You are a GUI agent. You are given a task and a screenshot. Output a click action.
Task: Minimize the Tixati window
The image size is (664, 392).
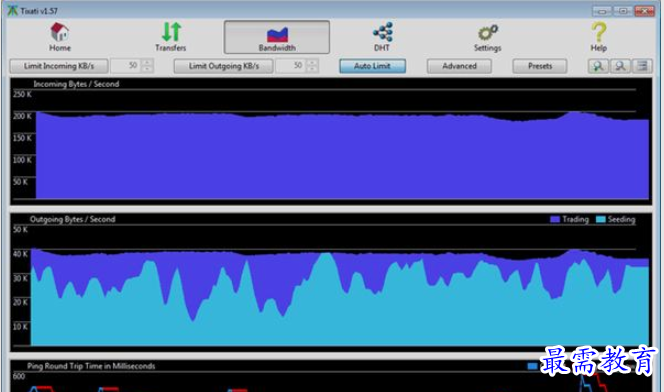click(x=602, y=11)
